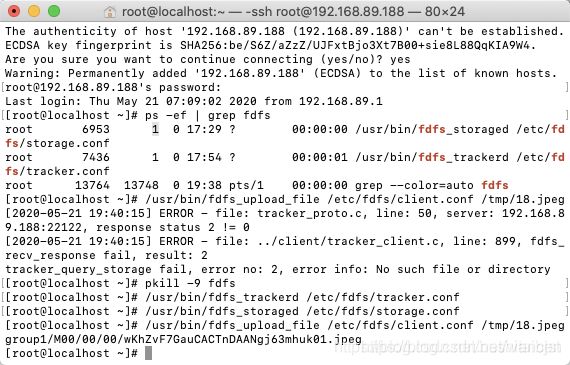Click the red close window button
The image size is (570, 365).
(x=14, y=11)
